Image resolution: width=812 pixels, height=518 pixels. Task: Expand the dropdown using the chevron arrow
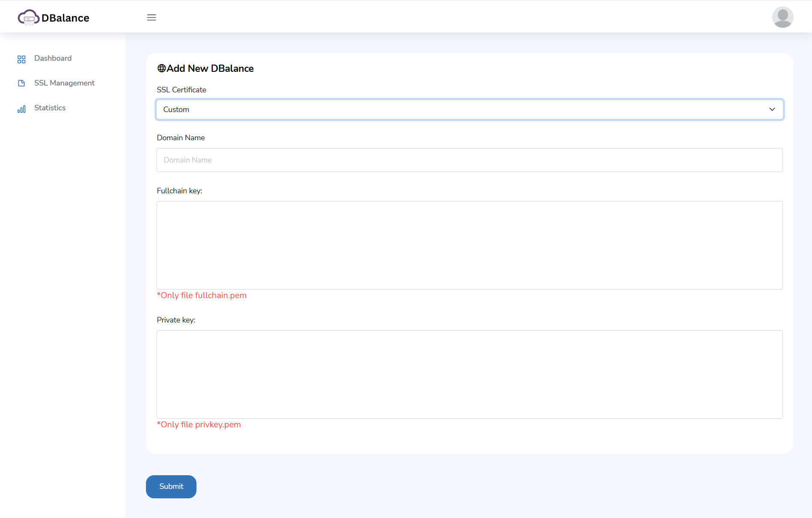(772, 110)
